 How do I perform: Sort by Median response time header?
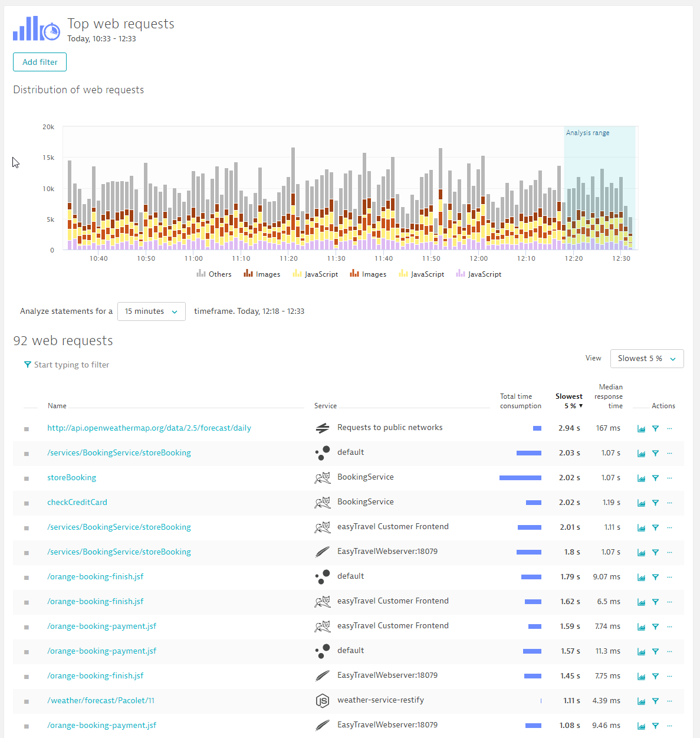click(609, 396)
